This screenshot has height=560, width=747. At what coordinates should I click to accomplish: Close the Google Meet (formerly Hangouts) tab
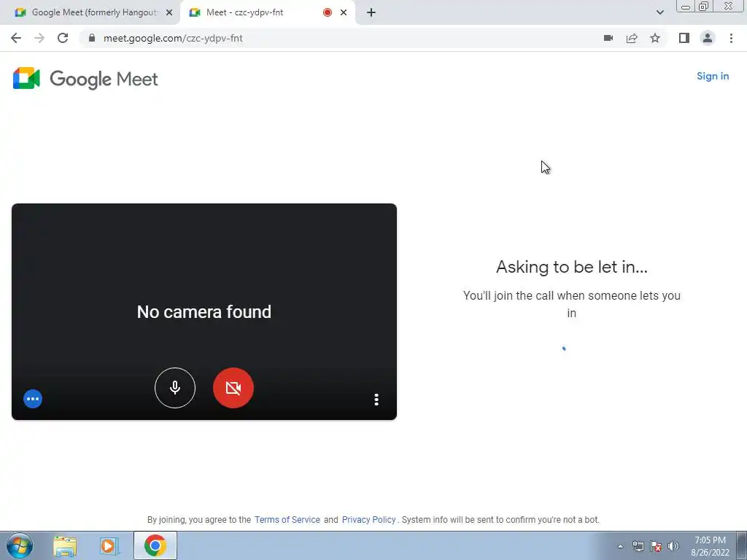(x=169, y=12)
